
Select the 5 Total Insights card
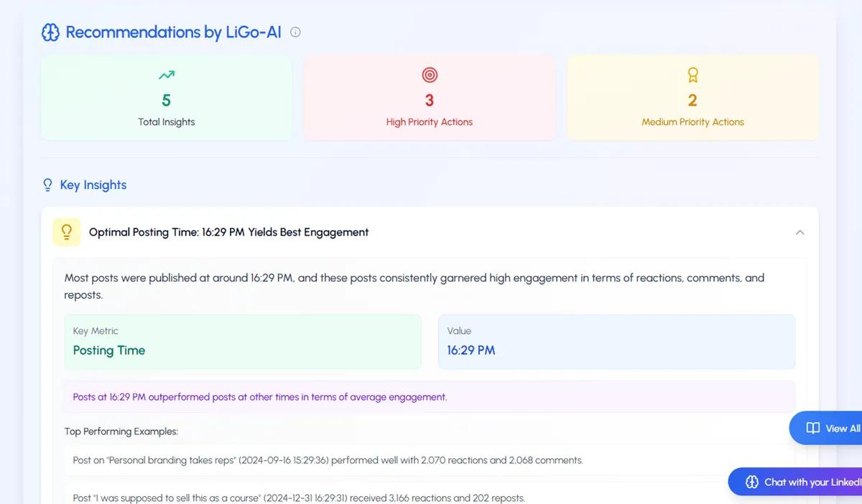click(166, 98)
